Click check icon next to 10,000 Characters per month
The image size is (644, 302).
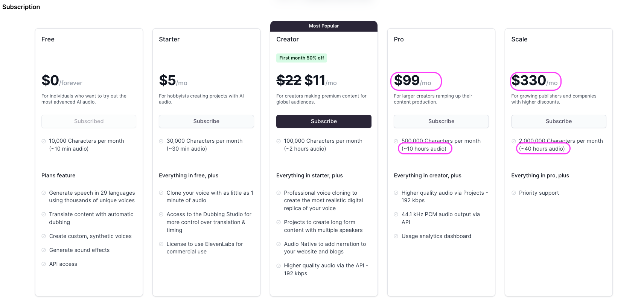(x=44, y=141)
